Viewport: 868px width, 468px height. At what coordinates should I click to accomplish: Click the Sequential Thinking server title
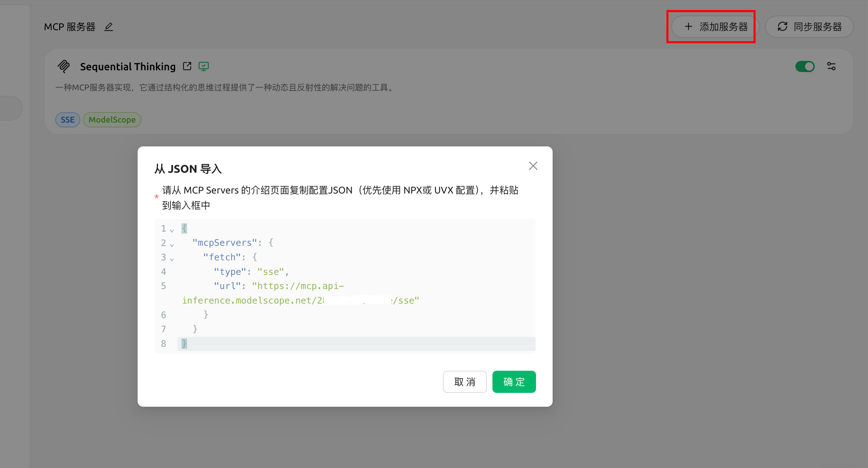(128, 66)
